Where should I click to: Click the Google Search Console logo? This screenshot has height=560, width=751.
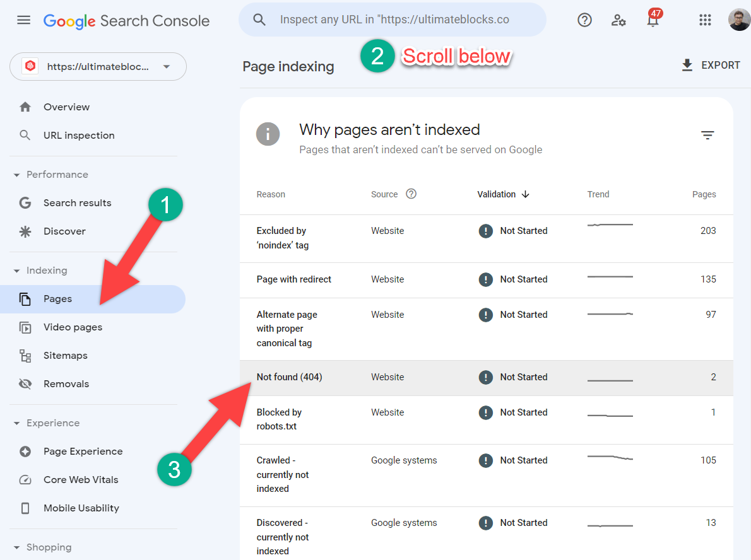(126, 21)
